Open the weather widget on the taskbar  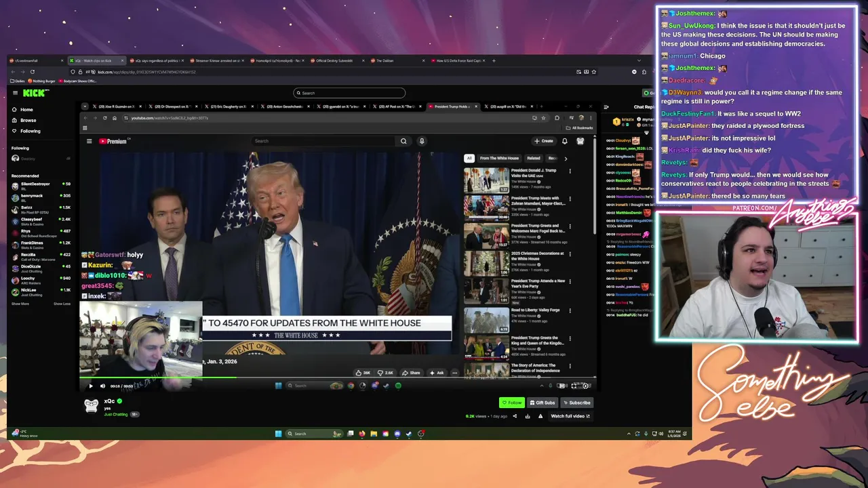tap(24, 433)
